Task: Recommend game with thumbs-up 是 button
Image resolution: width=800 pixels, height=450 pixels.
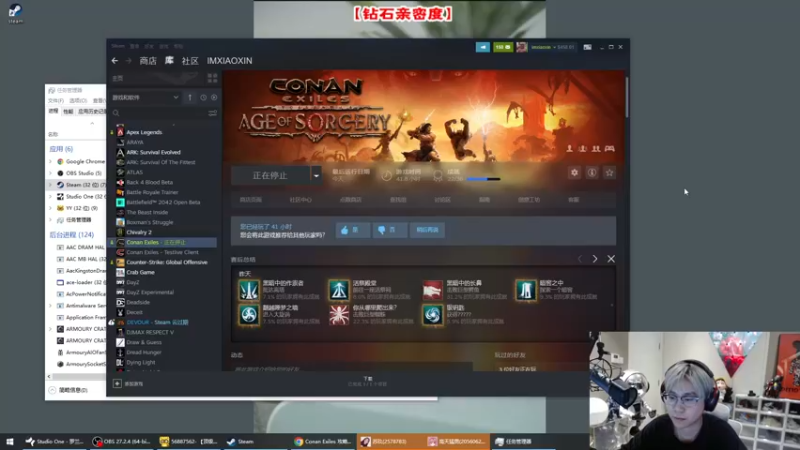Action: point(353,230)
